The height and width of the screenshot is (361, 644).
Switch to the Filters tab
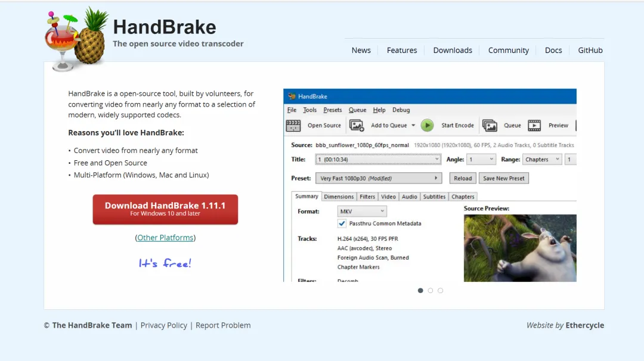(x=367, y=197)
